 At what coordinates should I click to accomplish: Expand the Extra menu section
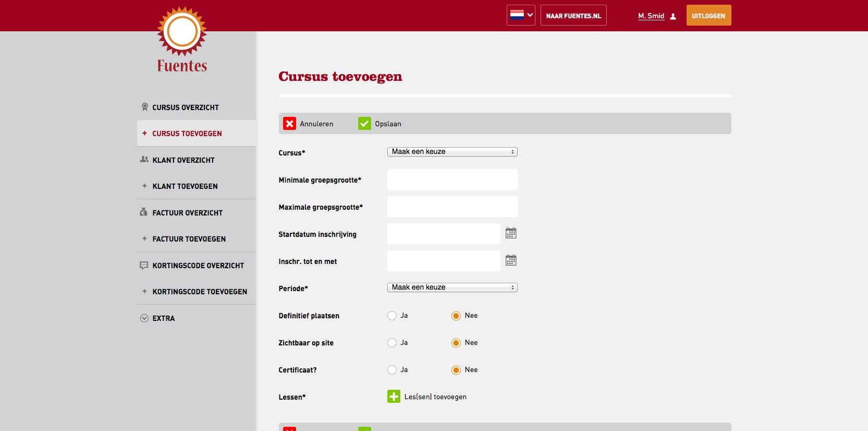click(x=163, y=318)
